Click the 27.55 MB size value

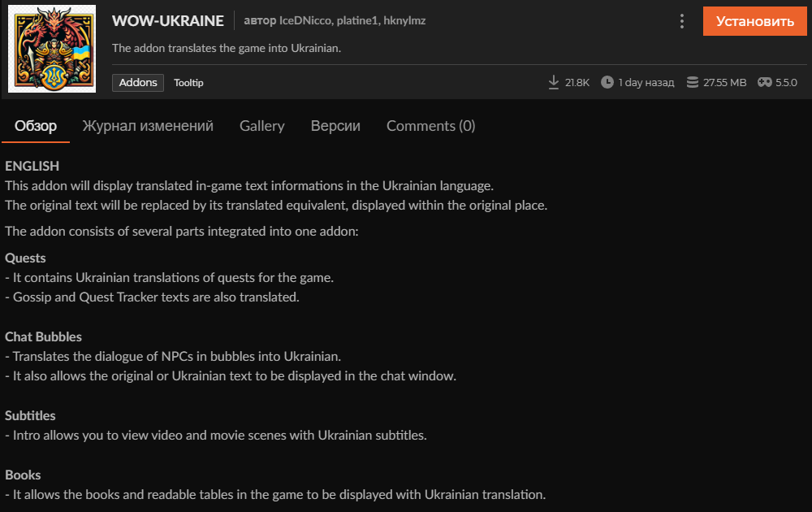click(x=724, y=82)
